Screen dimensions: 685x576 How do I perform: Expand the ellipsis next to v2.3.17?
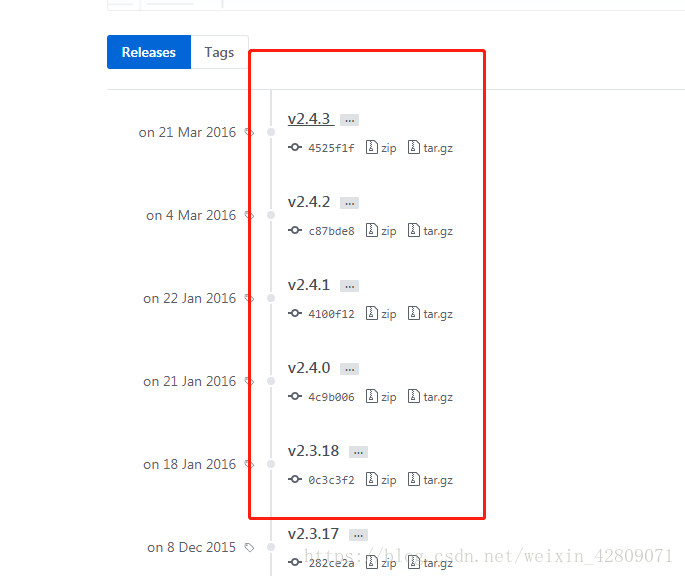pyautogui.click(x=358, y=535)
